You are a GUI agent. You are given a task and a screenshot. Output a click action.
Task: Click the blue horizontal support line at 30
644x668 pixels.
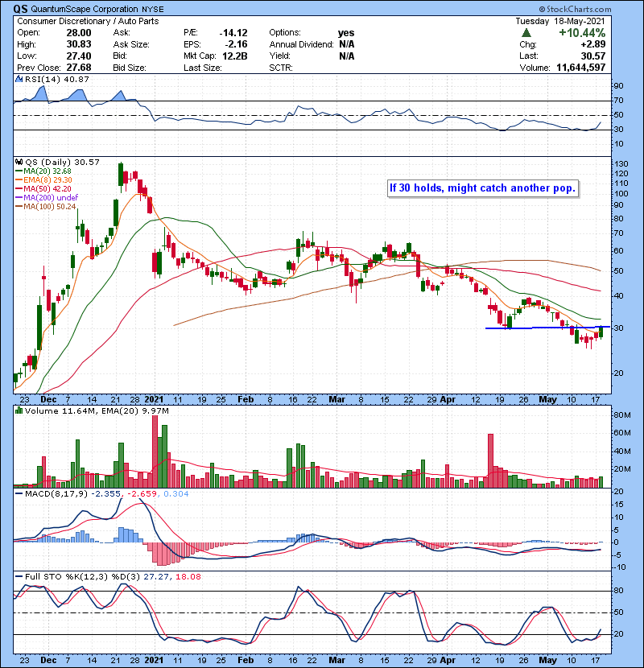click(x=547, y=328)
